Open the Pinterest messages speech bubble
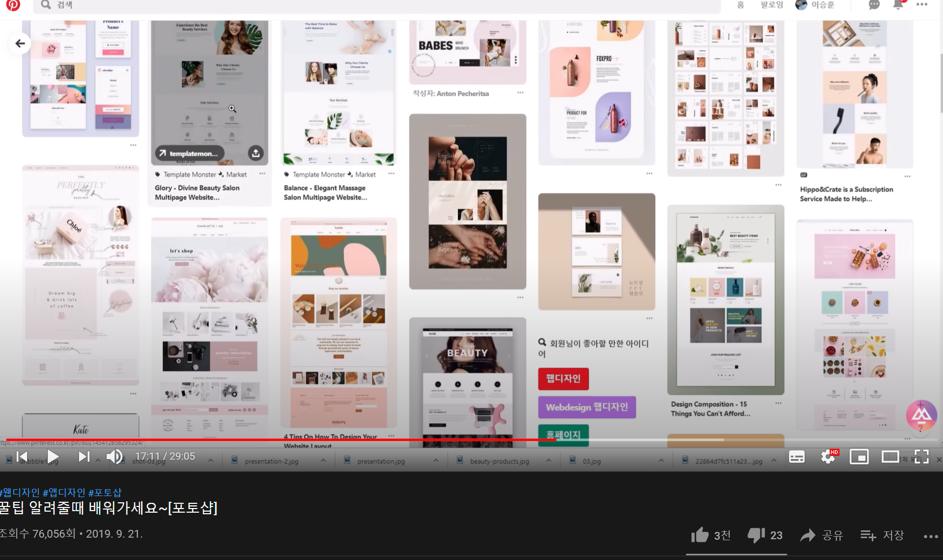 point(874,5)
